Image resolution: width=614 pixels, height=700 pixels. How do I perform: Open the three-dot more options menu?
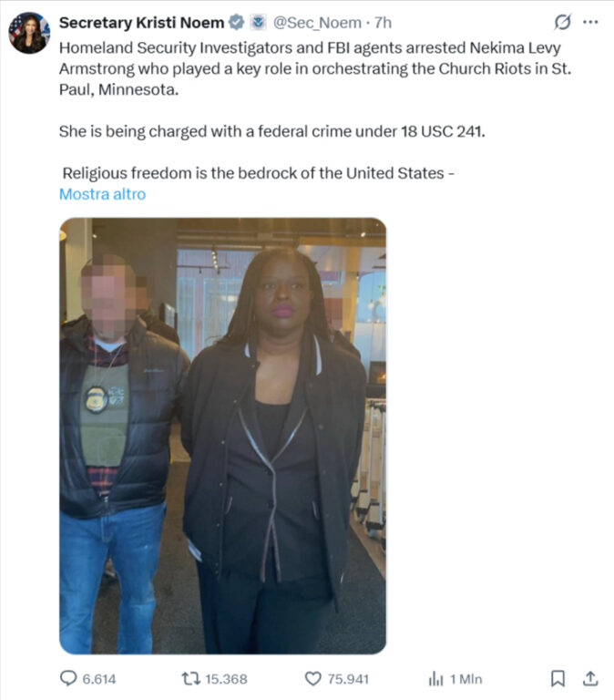coord(590,22)
